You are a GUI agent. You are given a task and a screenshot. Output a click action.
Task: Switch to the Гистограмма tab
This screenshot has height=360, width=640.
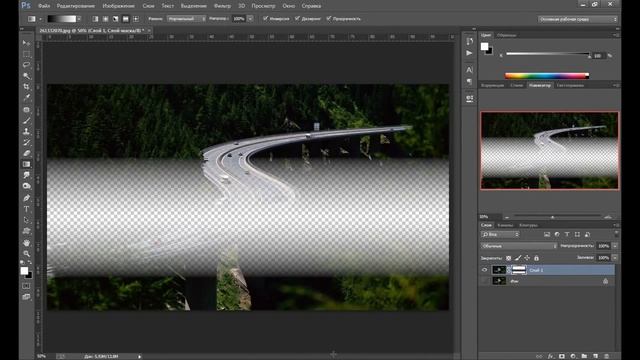570,85
